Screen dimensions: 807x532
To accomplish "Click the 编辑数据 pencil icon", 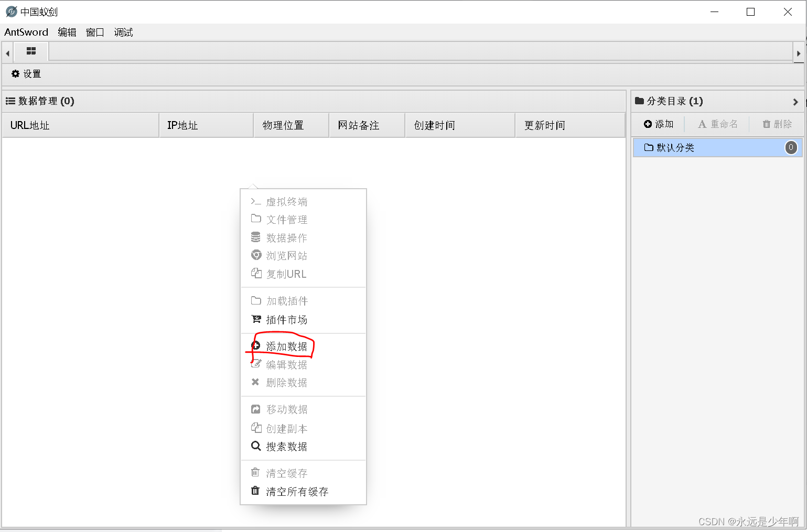I will (256, 364).
